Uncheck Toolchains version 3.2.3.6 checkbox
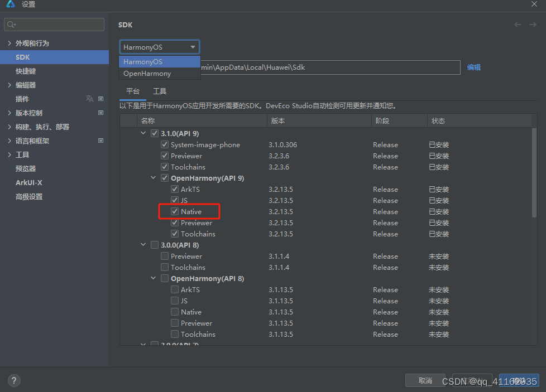The image size is (546, 392). (165, 167)
